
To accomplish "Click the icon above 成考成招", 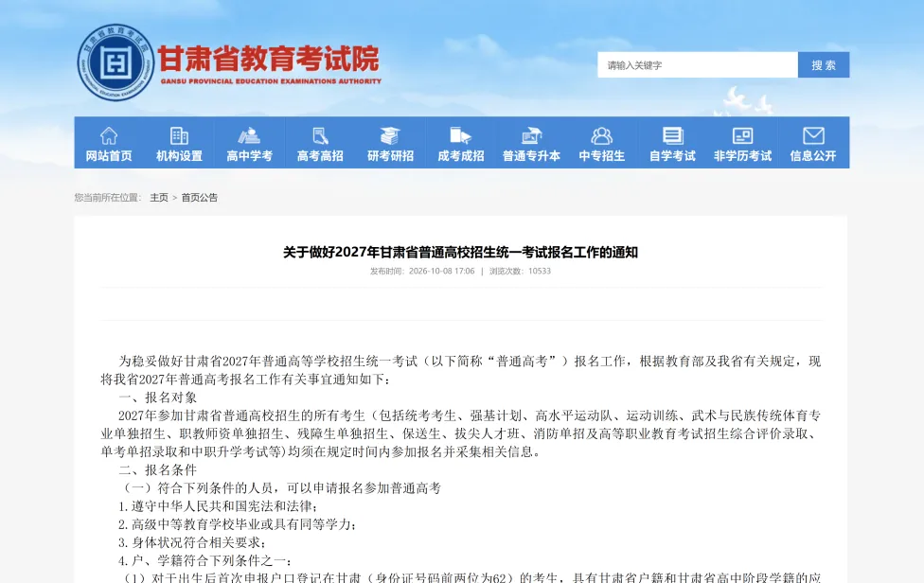I will [460, 135].
